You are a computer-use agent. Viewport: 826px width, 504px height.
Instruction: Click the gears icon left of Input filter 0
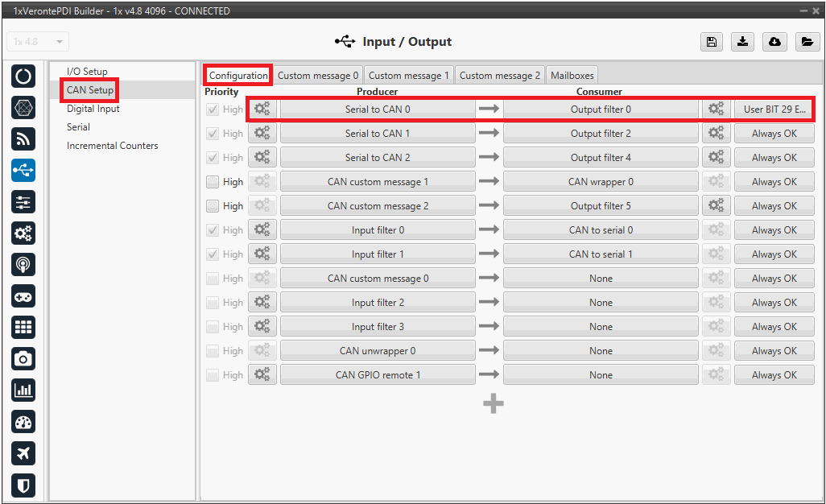[262, 230]
